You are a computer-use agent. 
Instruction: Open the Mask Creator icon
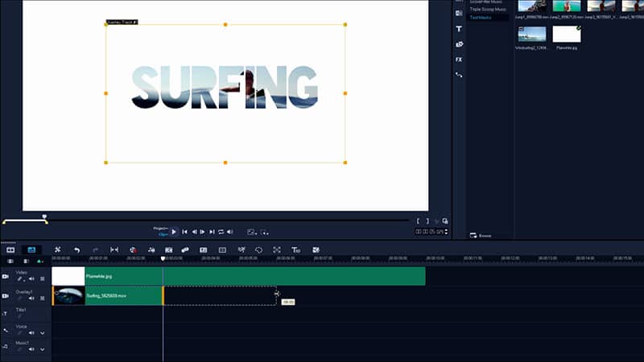click(258, 250)
